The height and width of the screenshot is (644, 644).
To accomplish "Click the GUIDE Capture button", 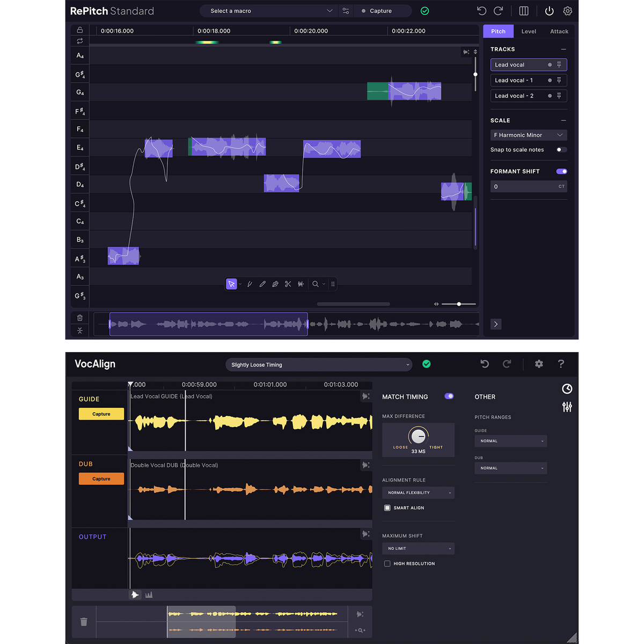I will pos(101,414).
